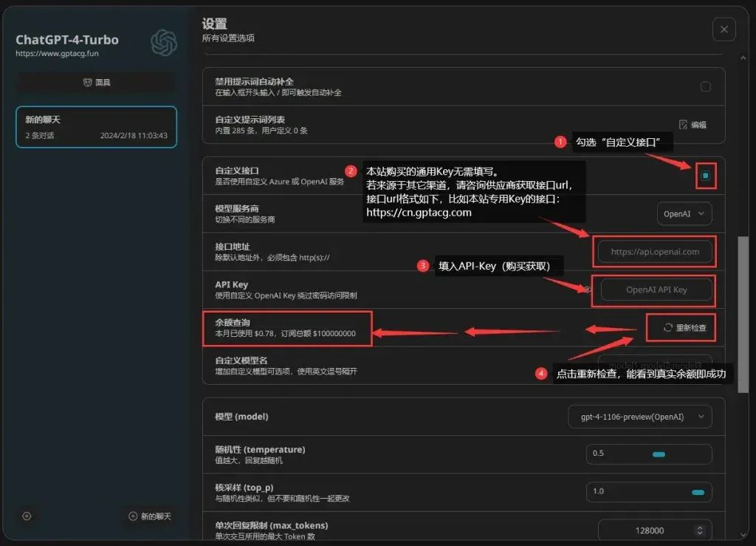Click the edit icon beside 编辑

[683, 125]
